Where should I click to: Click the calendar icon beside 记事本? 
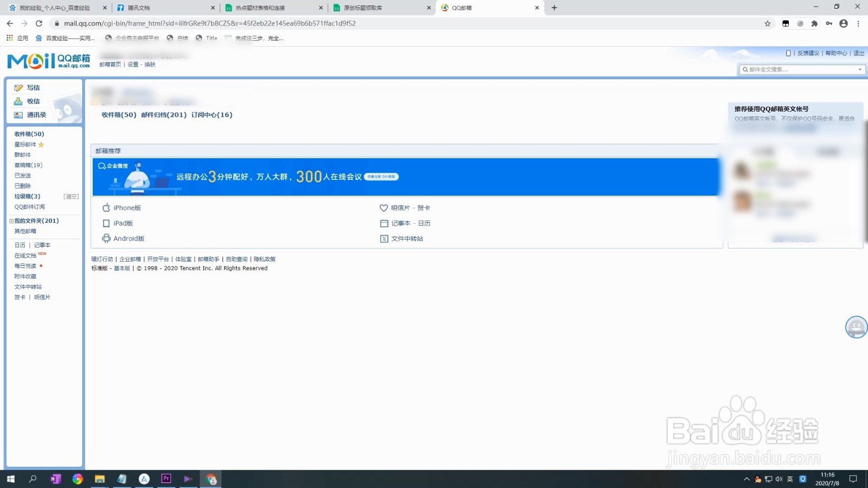pos(384,223)
